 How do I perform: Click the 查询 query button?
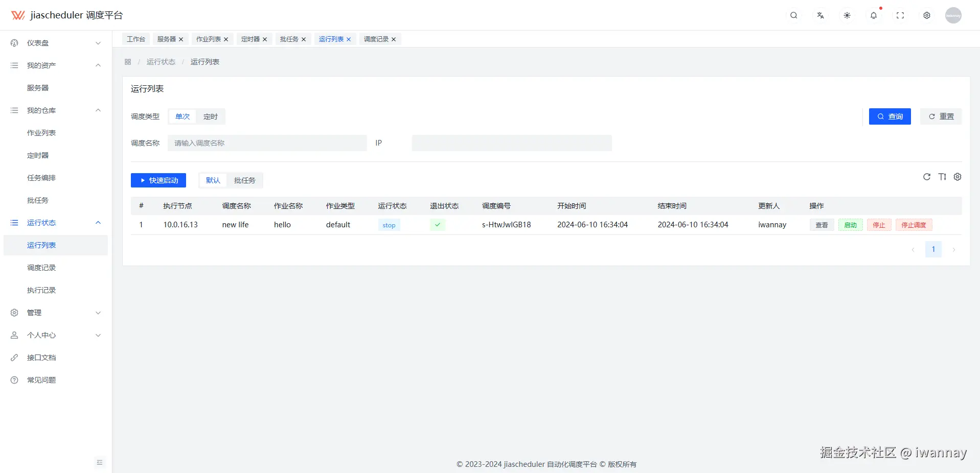tap(890, 116)
